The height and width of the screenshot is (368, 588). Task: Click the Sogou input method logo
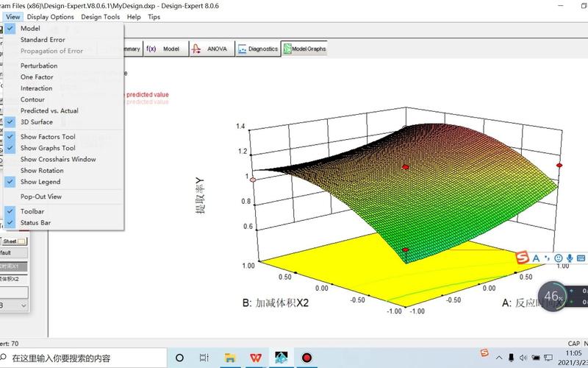[521, 257]
